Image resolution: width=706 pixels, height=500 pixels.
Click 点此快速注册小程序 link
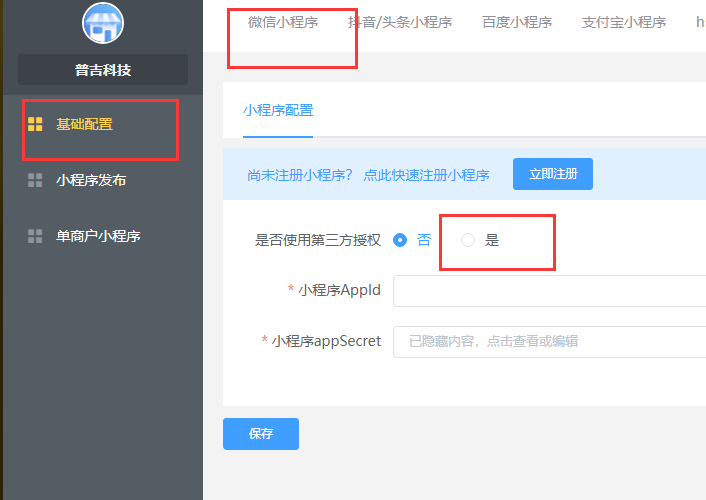click(x=426, y=175)
